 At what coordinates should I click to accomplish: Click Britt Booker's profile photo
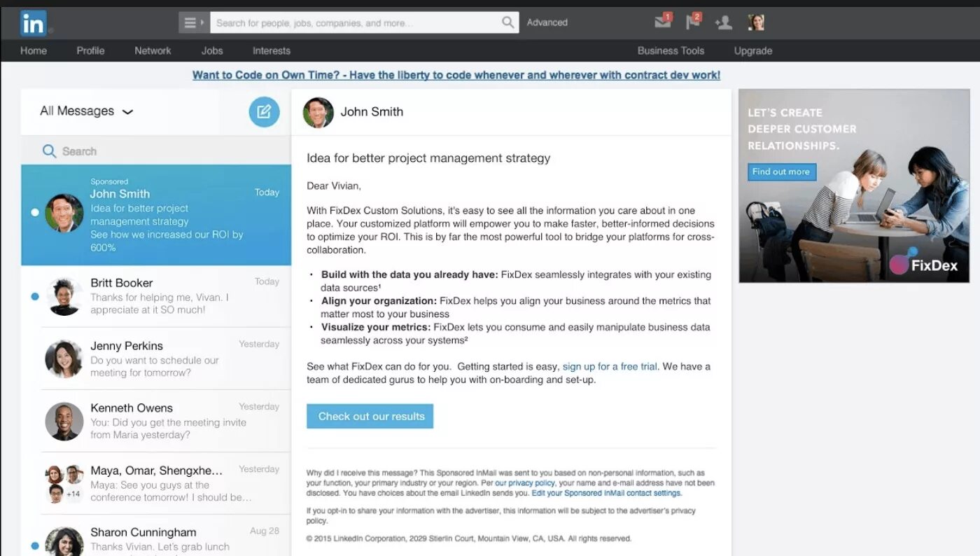coord(64,296)
